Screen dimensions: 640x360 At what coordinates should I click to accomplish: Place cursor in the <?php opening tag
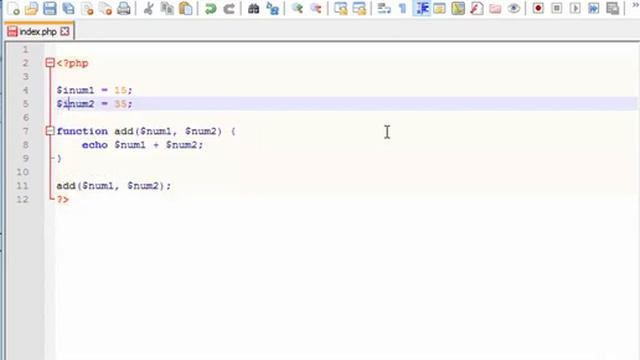click(x=72, y=63)
